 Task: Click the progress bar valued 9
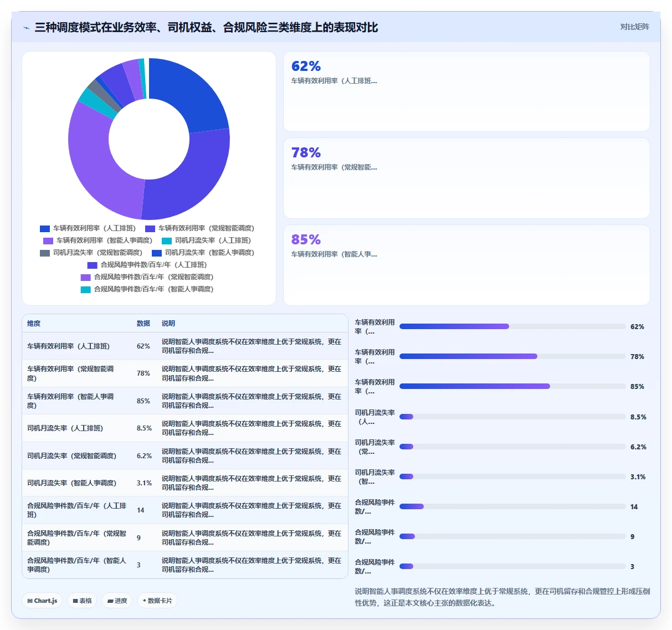[x=512, y=536]
